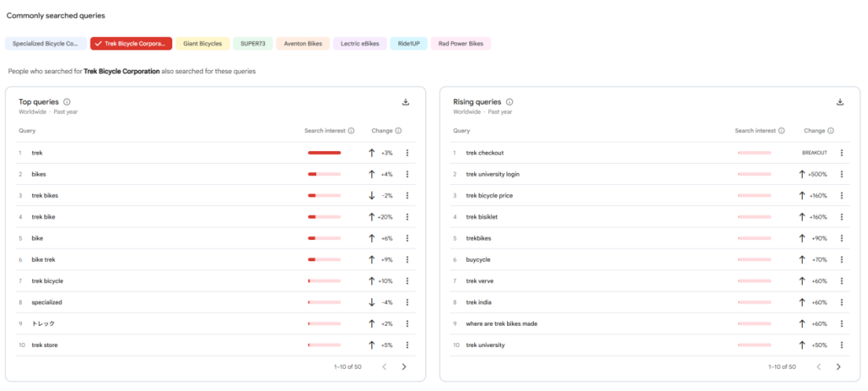Viewport: 868px width, 391px height.
Task: Show Change info in Top queries
Action: pyautogui.click(x=399, y=131)
